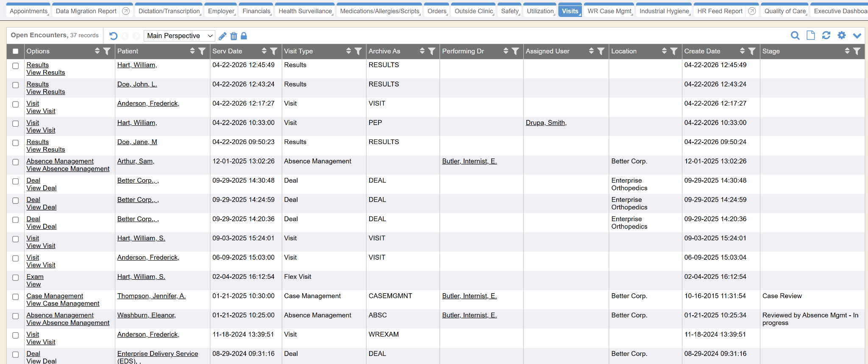This screenshot has height=364, width=868.
Task: Open the Main Perspective dropdown
Action: [179, 36]
